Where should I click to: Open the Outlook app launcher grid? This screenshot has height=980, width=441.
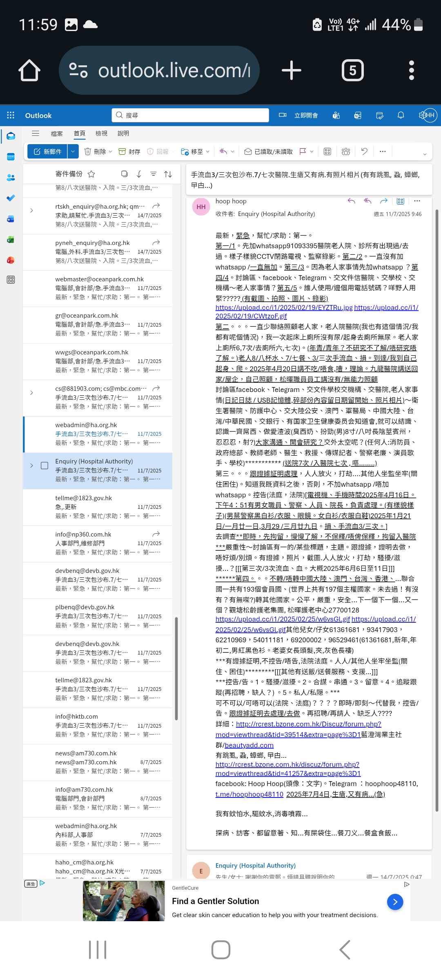click(x=11, y=115)
